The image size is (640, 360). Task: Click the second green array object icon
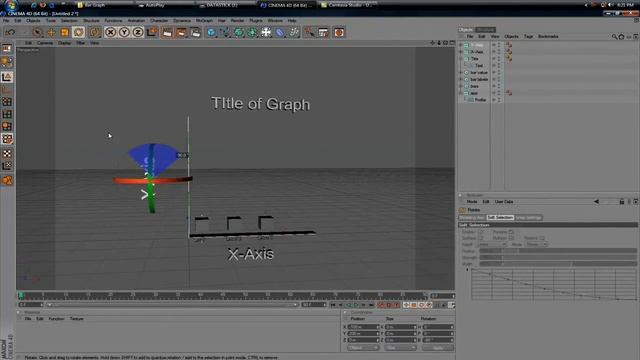click(x=252, y=32)
